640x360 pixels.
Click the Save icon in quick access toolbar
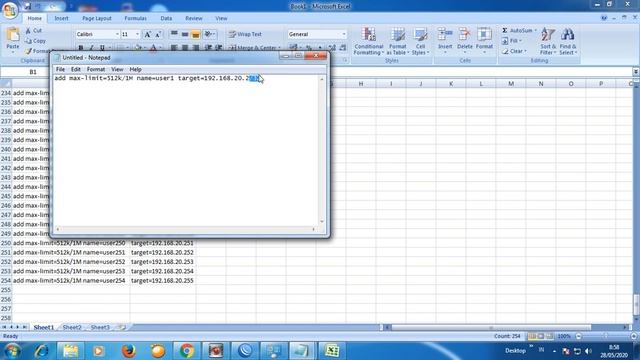[x=28, y=6]
